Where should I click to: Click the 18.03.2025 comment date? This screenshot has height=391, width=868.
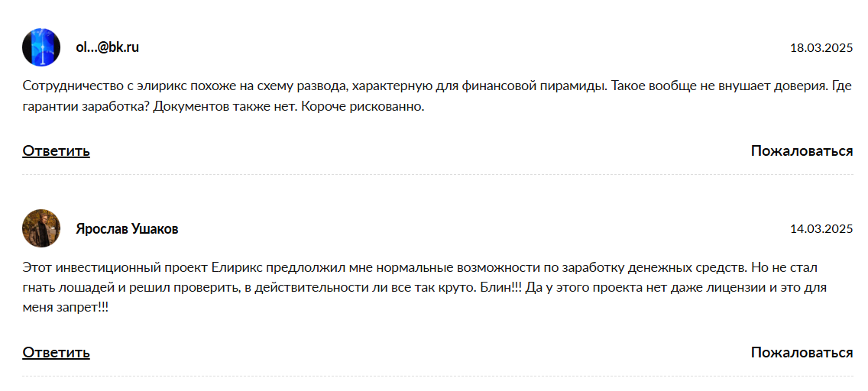821,48
